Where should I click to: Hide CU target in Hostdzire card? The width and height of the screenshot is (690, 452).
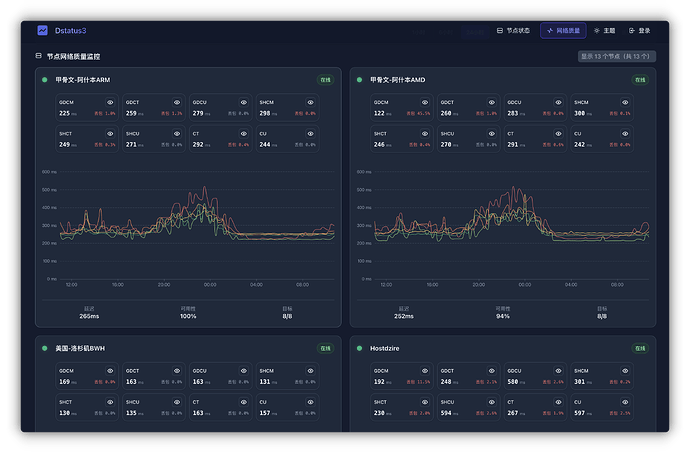point(625,402)
